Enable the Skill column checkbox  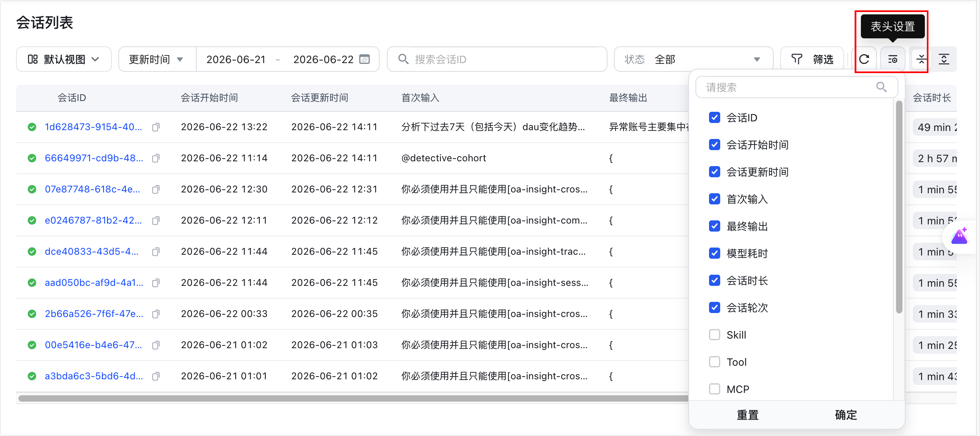click(x=715, y=335)
